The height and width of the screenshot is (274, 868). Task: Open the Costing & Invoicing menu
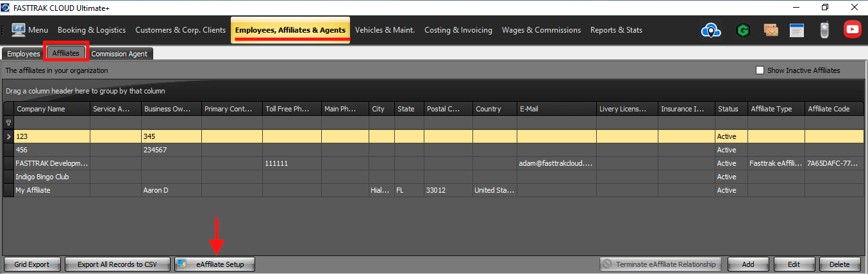click(458, 30)
